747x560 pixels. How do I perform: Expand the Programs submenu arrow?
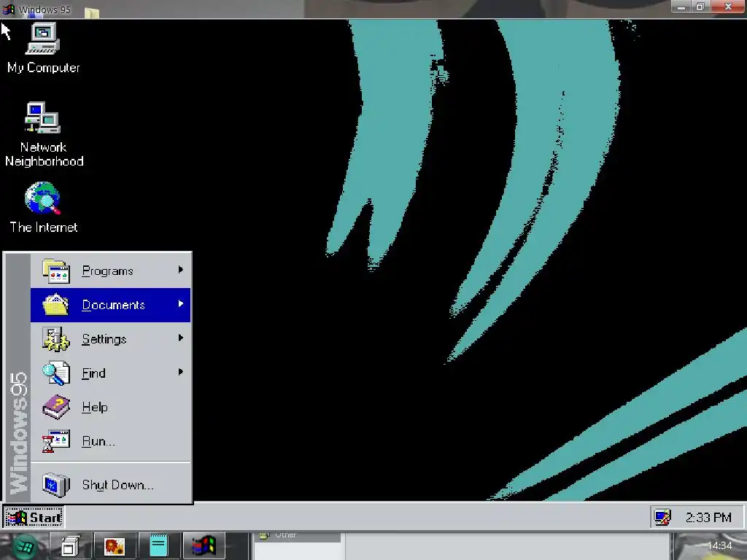coord(181,270)
